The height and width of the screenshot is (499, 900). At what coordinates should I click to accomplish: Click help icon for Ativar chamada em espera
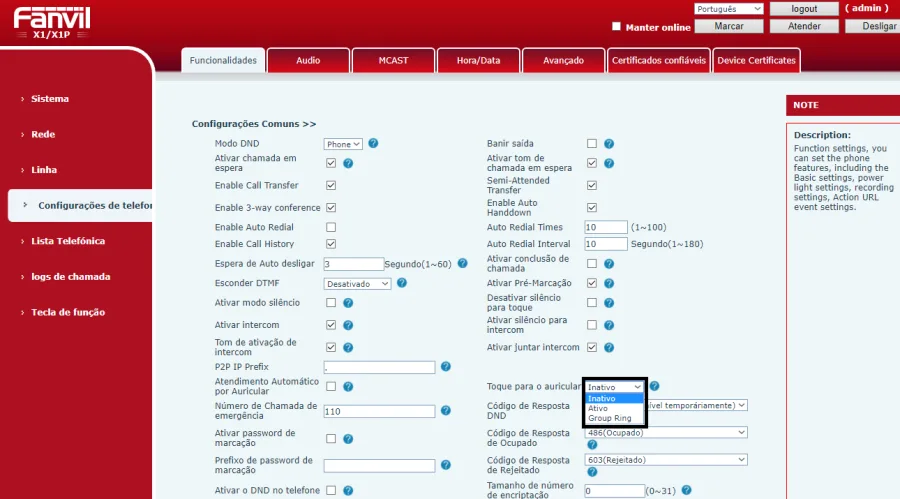(x=348, y=164)
